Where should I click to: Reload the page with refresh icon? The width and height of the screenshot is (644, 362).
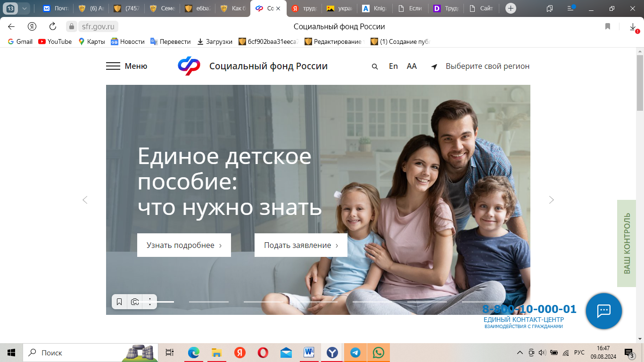point(53,26)
